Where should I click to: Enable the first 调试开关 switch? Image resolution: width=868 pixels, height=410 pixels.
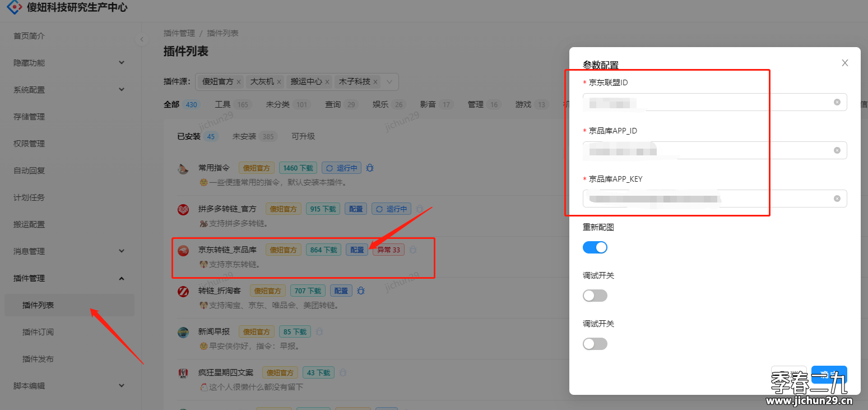595,295
